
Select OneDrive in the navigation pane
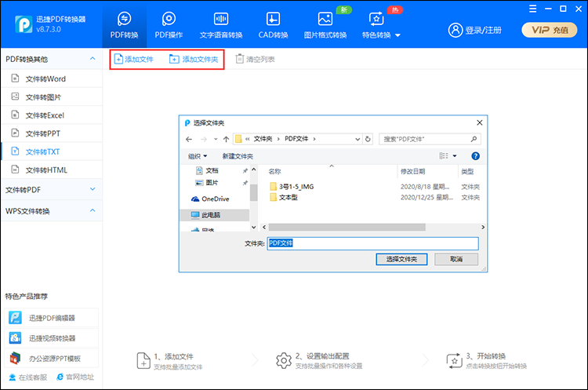pyautogui.click(x=210, y=199)
